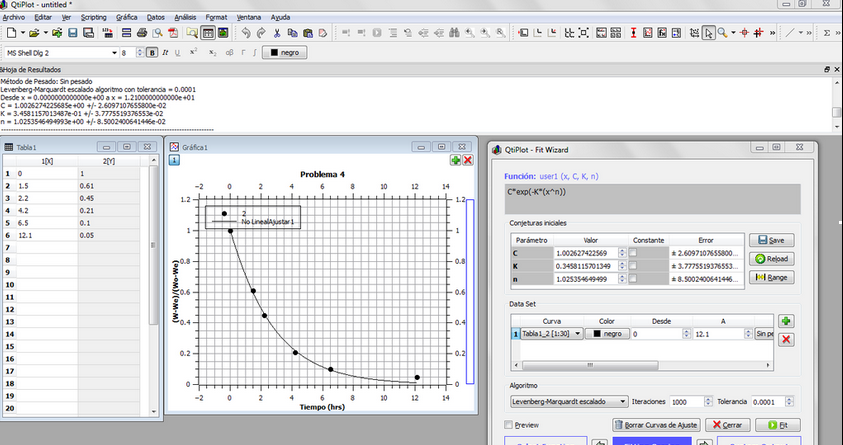Expand the dropdown arrow beside the Open folder icon
Image resolution: width=843 pixels, height=445 pixels.
click(45, 33)
